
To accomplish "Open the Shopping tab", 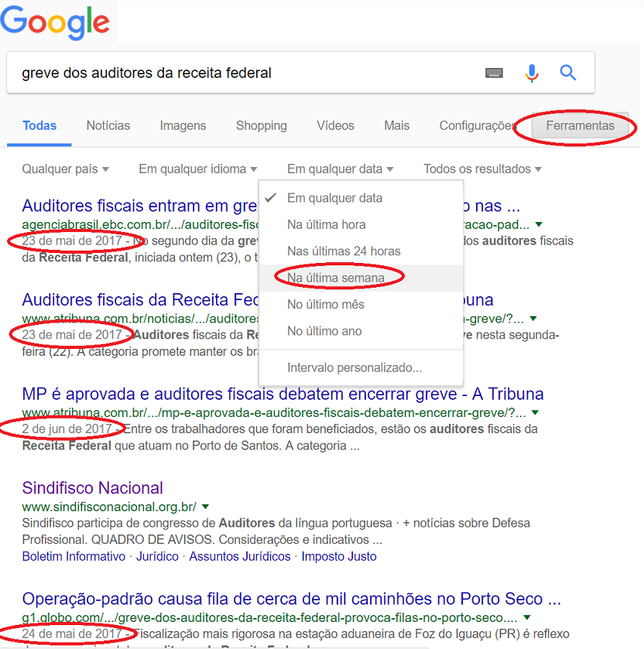I will tap(262, 125).
